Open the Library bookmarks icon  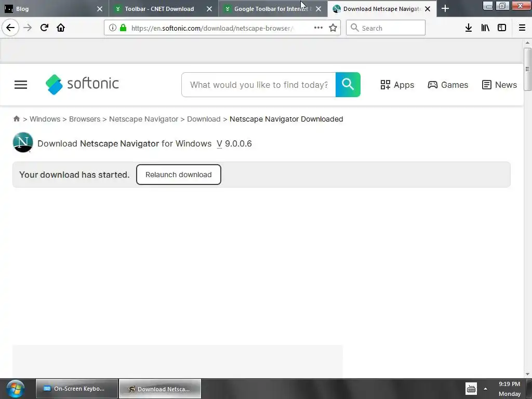pos(485,28)
